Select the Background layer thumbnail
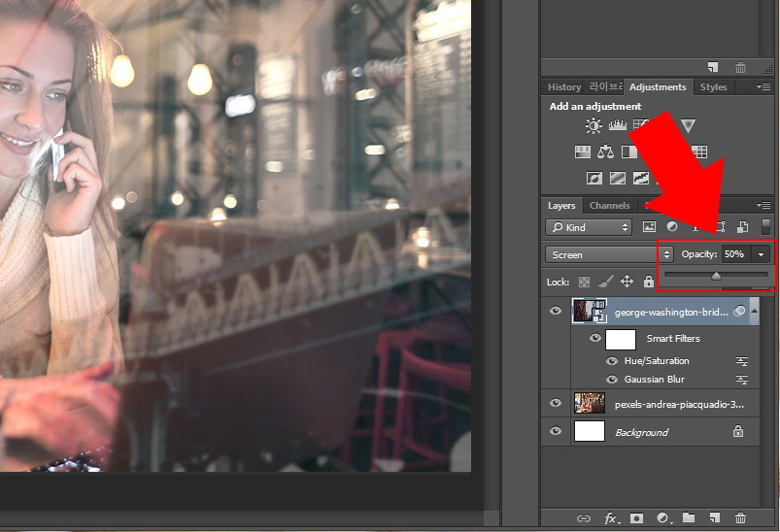 point(590,431)
